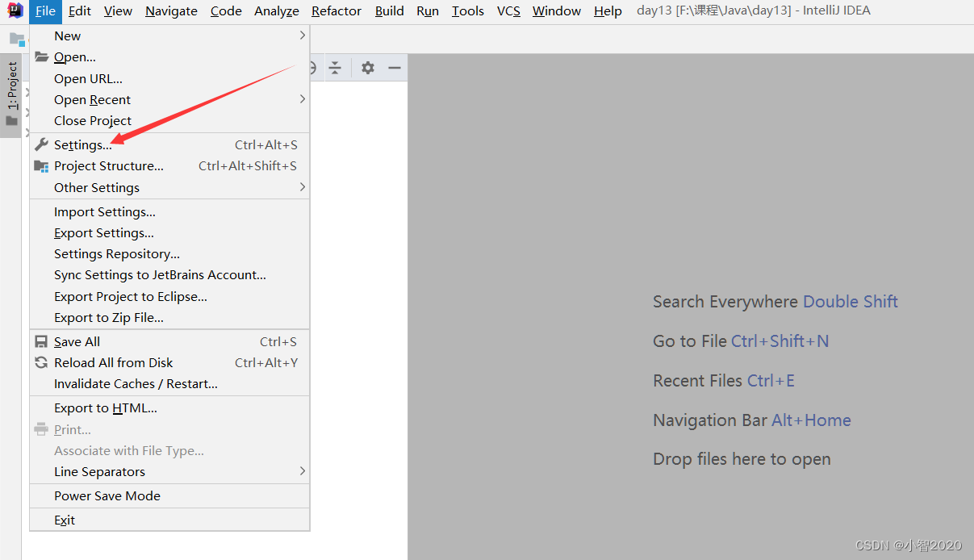Open the Edit menu

(80, 11)
